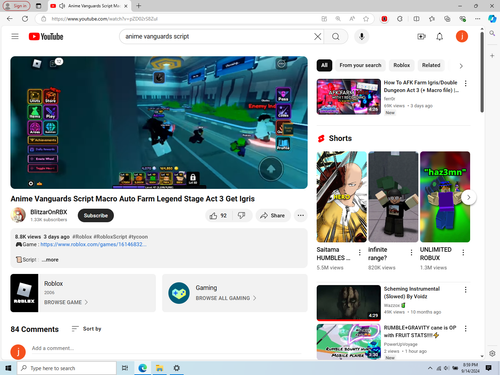
Task: Open the Copilot sidebar icon
Action: (x=492, y=19)
